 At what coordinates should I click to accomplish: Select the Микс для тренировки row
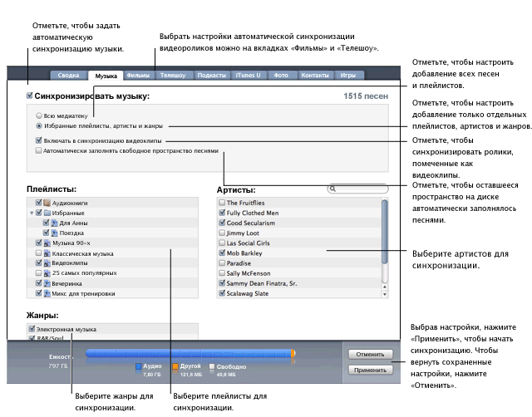click(x=112, y=293)
